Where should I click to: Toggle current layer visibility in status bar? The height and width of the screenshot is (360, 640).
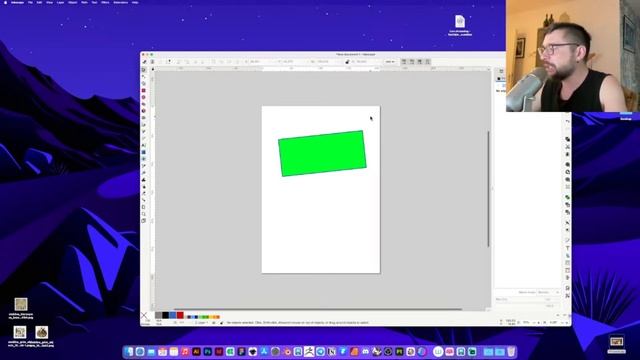(x=213, y=322)
